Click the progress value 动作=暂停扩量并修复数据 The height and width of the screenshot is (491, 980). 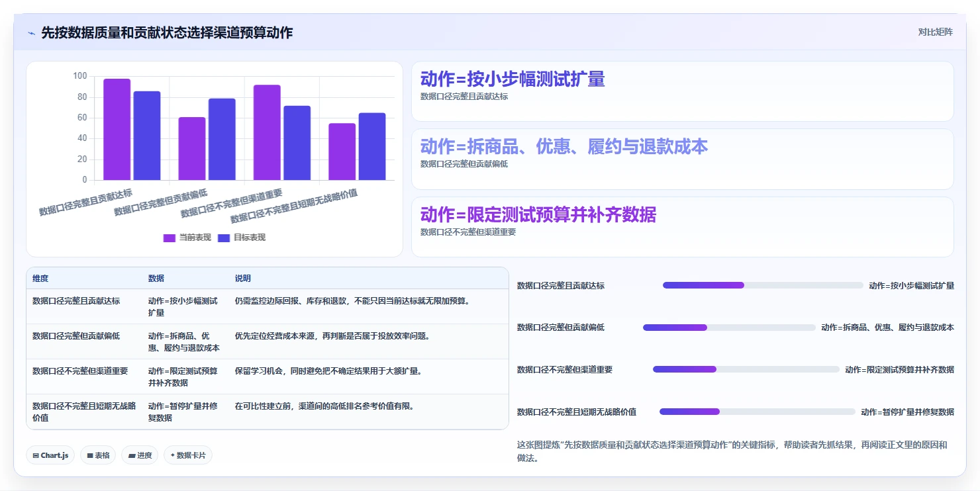coord(908,412)
